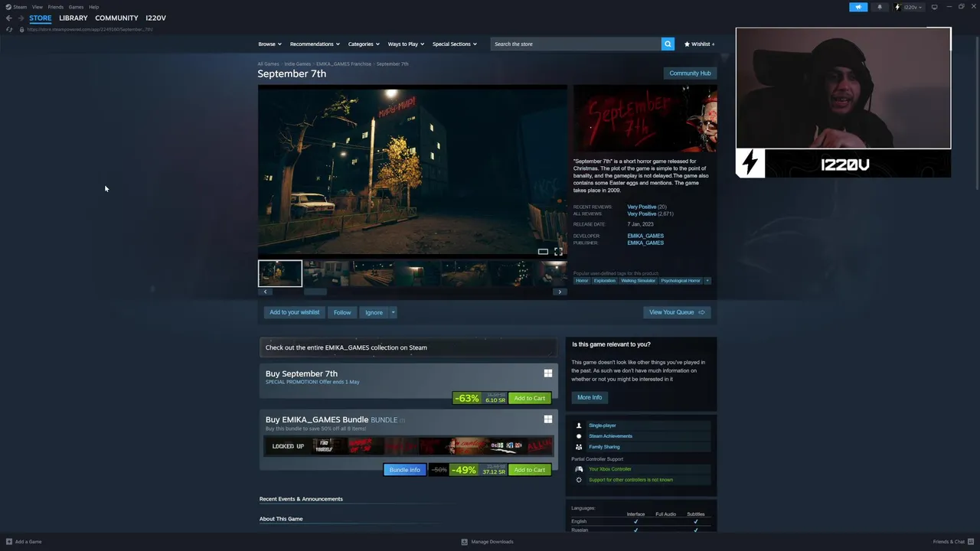Open the Wishlist button
This screenshot has width=980, height=551.
point(699,44)
